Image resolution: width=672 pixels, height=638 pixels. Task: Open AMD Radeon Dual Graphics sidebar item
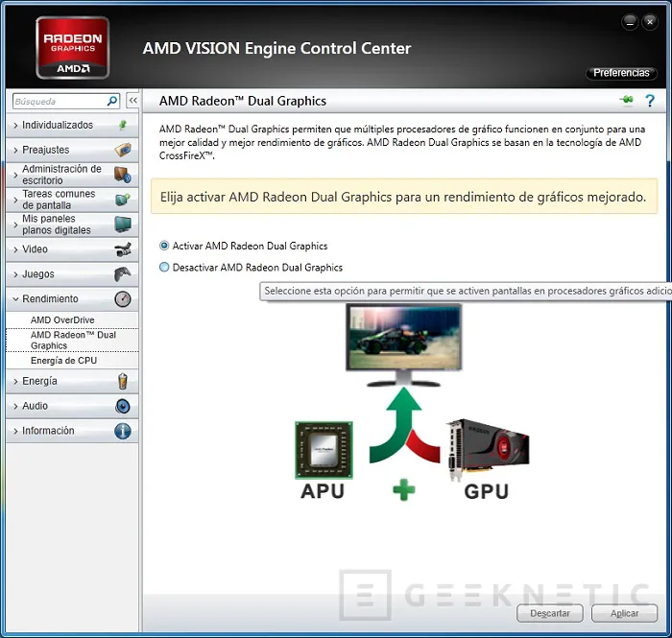[72, 340]
